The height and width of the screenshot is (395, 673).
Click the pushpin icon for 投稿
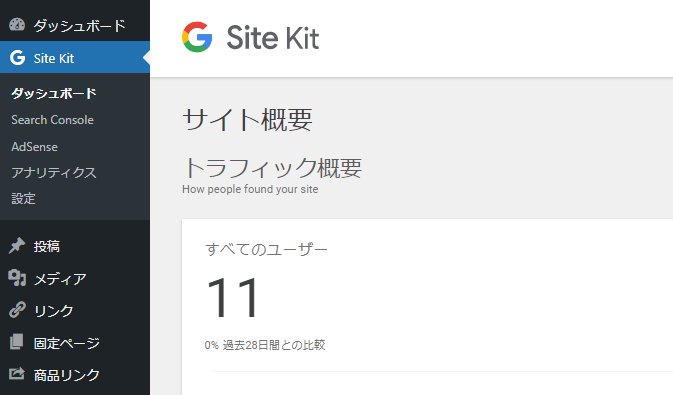[17, 246]
